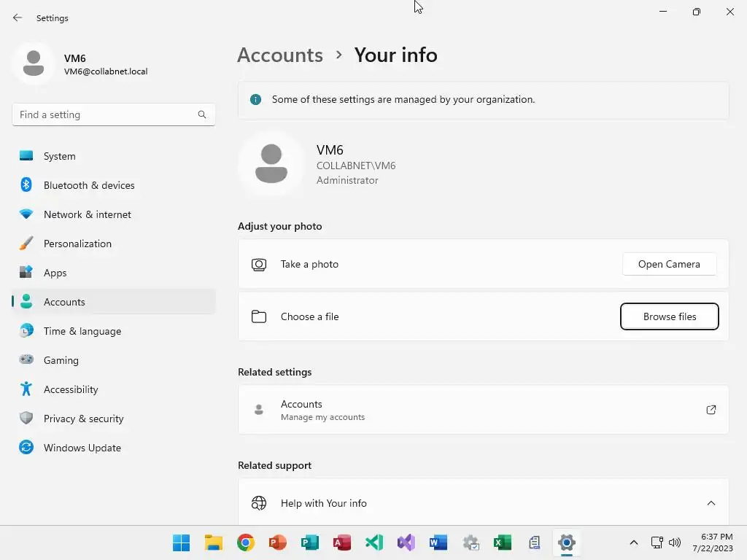This screenshot has width=747, height=560.
Task: Open Google Chrome from taskbar
Action: (x=246, y=542)
